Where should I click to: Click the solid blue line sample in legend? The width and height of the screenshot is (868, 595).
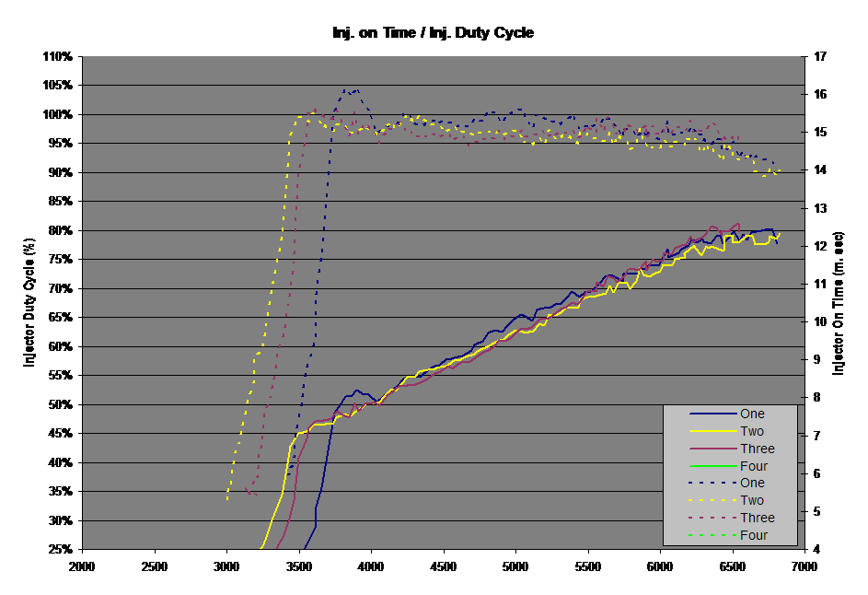701,414
